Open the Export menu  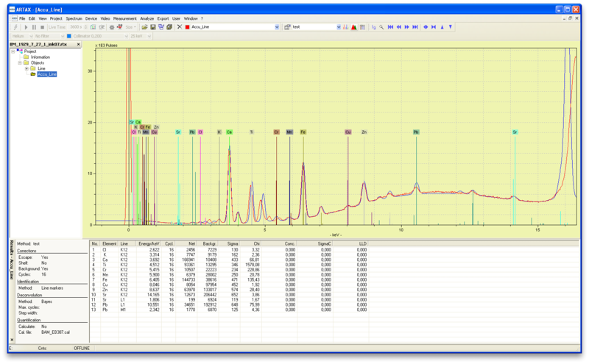pyautogui.click(x=163, y=18)
